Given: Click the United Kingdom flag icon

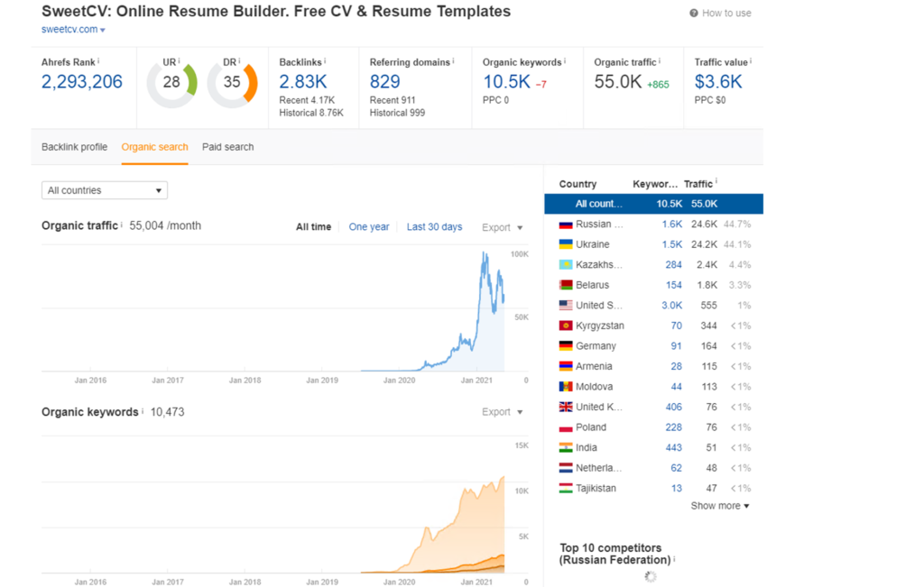Looking at the screenshot, I should click(x=566, y=407).
